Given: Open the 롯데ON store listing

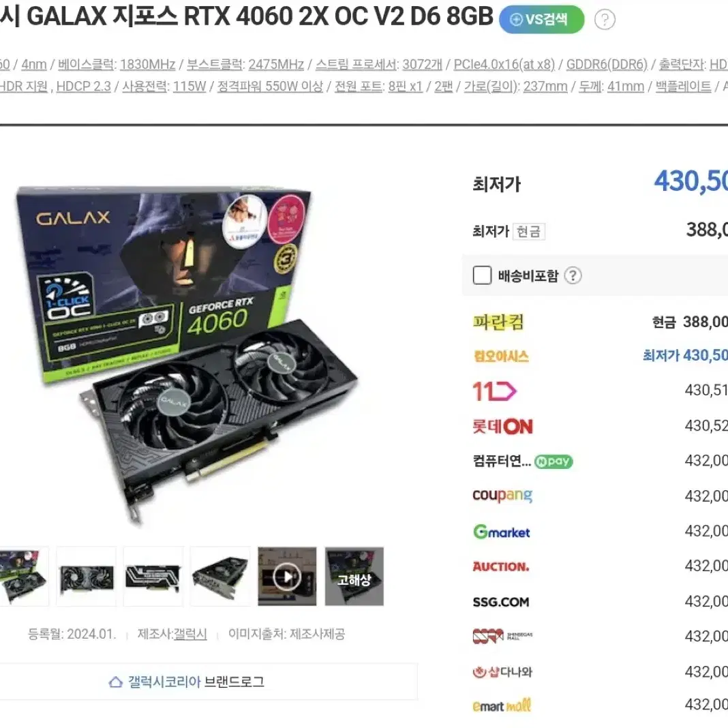Looking at the screenshot, I should tap(502, 426).
